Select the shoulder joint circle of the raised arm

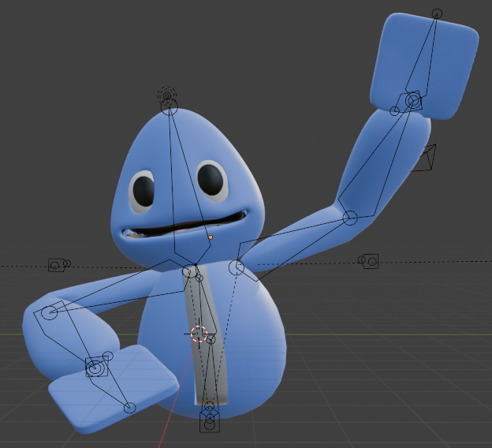(x=237, y=267)
